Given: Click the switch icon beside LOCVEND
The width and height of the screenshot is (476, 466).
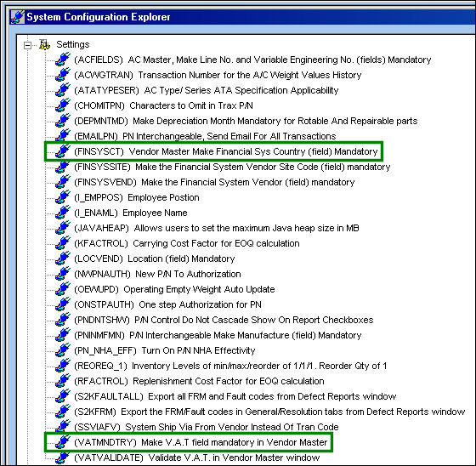Looking at the screenshot, I should click(x=63, y=259).
